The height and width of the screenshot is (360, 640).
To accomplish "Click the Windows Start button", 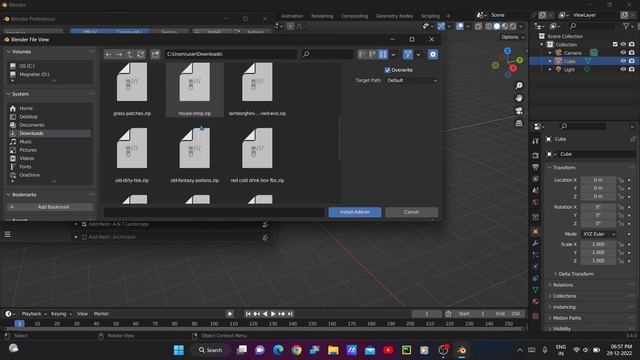I will (x=179, y=350).
